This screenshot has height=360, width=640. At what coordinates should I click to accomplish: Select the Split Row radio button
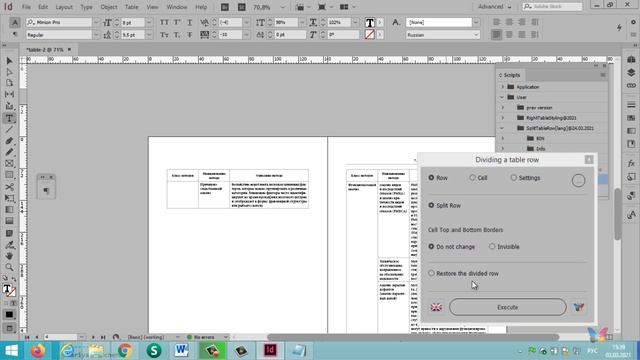[x=444, y=205]
